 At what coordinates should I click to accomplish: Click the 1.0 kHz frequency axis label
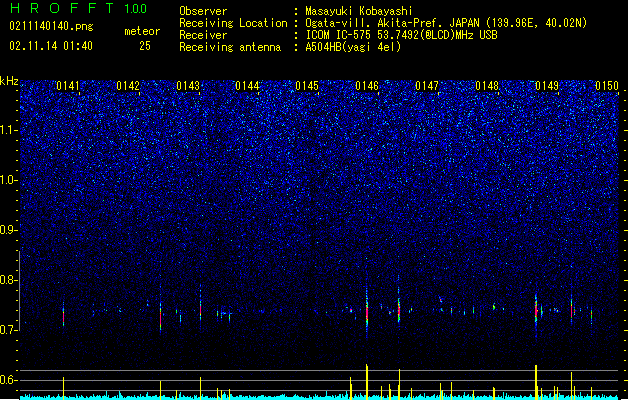[9, 180]
